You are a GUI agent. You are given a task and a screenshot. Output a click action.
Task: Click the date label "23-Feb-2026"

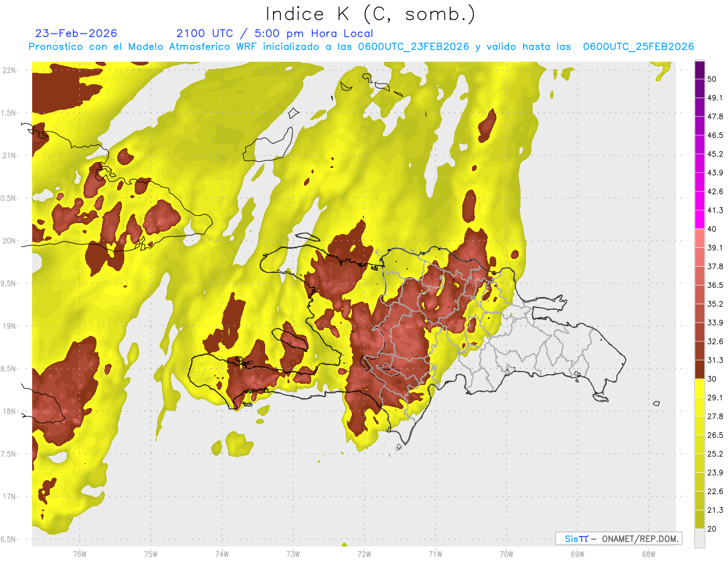coord(76,33)
